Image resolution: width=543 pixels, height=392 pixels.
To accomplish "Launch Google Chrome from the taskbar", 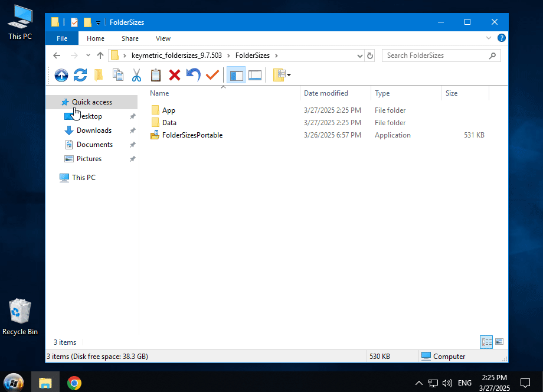I will [x=74, y=383].
